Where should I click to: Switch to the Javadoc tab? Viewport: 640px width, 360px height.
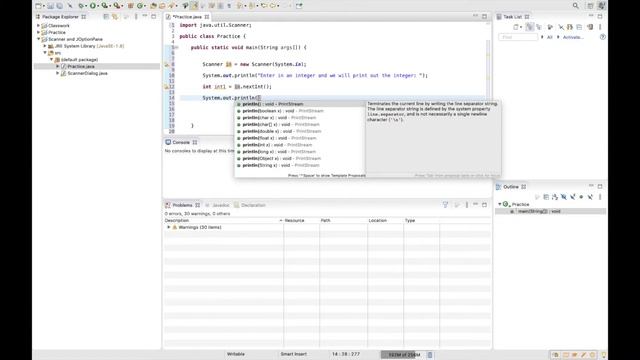(220, 205)
